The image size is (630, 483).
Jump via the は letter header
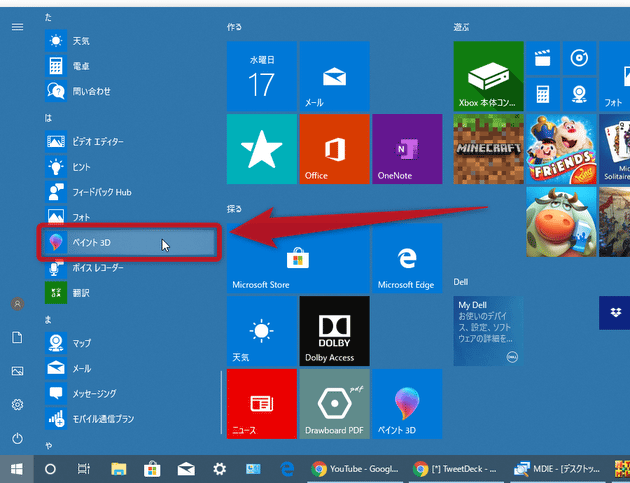click(x=48, y=117)
